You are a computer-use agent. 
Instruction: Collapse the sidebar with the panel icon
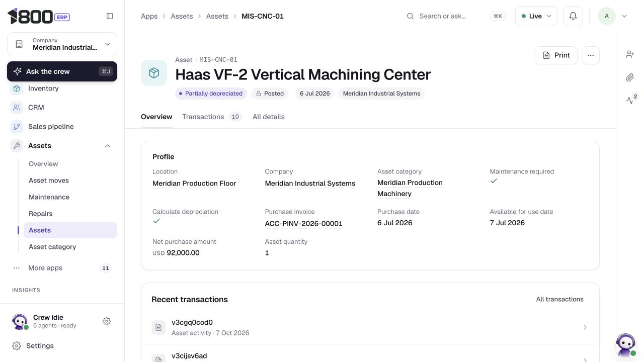point(110,16)
